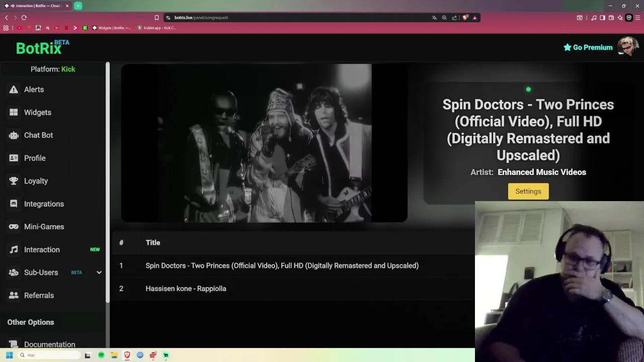Screen dimensions: 644x362
Task: Reload the page
Action: (24, 18)
